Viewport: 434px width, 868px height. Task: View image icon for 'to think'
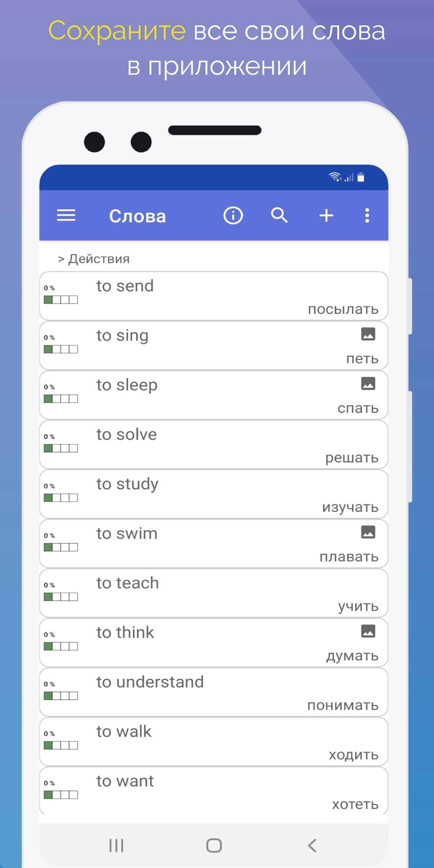368,631
